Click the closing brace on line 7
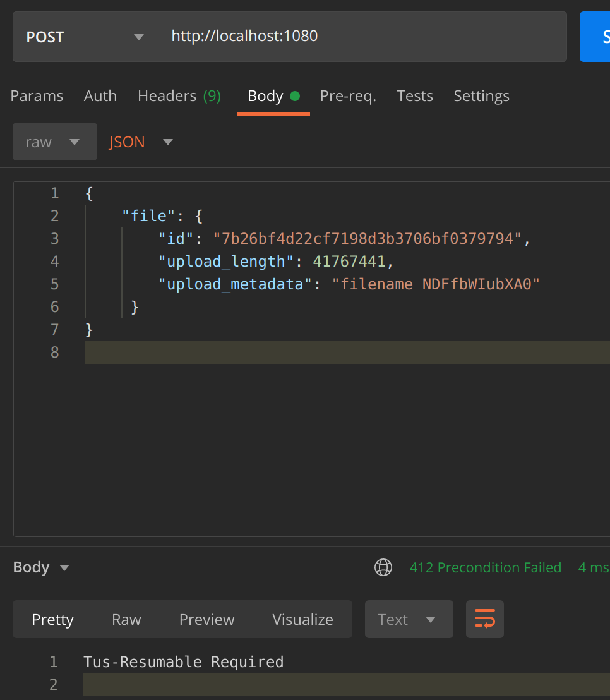The image size is (610, 700). pos(89,330)
